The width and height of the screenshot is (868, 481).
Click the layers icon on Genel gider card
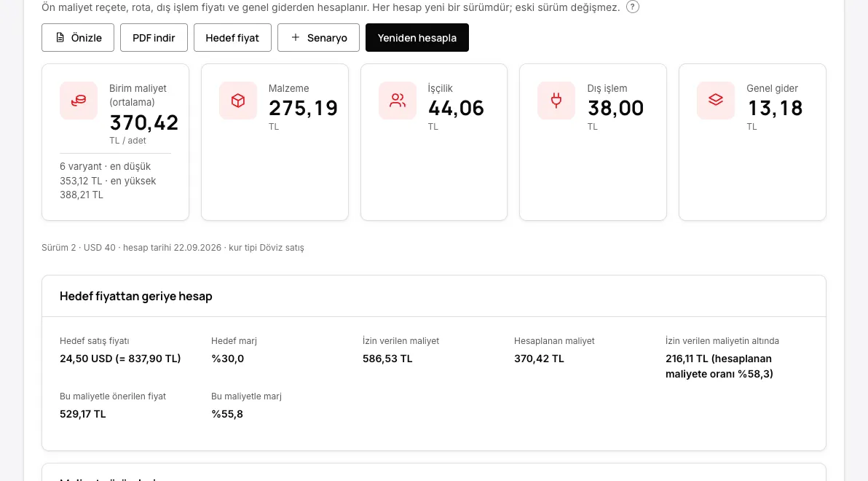click(716, 101)
